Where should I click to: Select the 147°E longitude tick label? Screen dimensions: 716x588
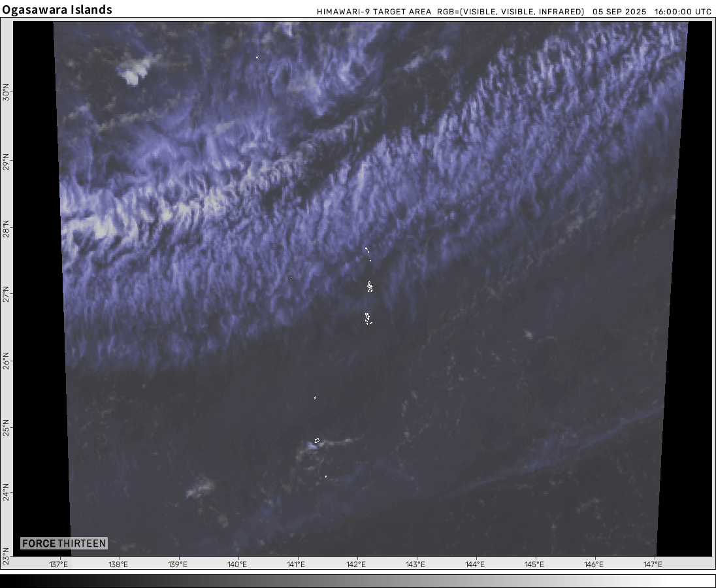(654, 564)
